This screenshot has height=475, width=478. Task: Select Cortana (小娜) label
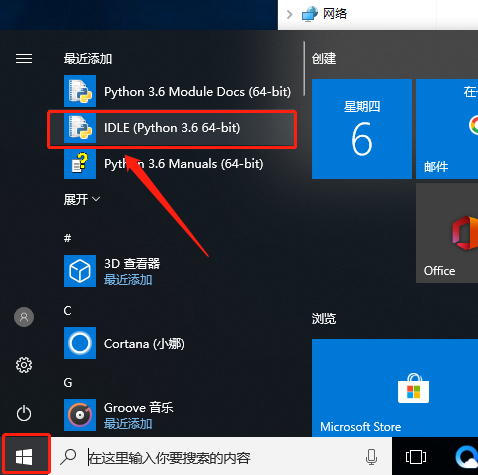click(144, 344)
